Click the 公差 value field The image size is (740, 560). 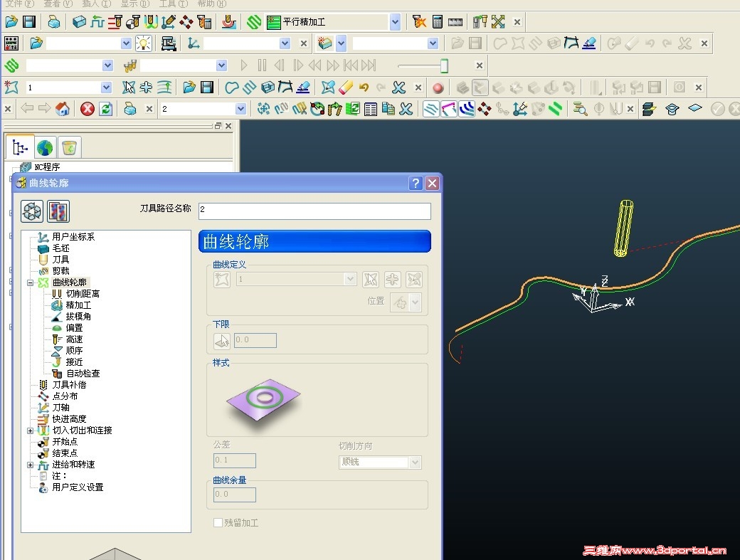coord(235,460)
